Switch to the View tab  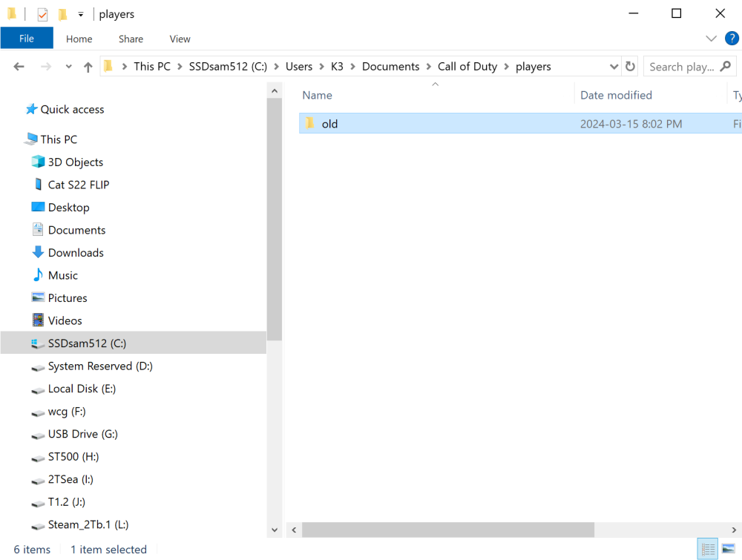[x=180, y=39]
